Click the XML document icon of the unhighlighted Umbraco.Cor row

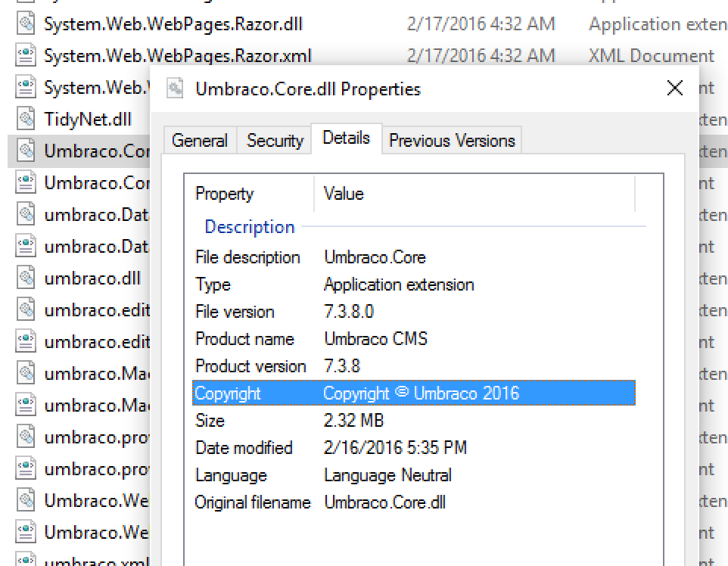[26, 182]
